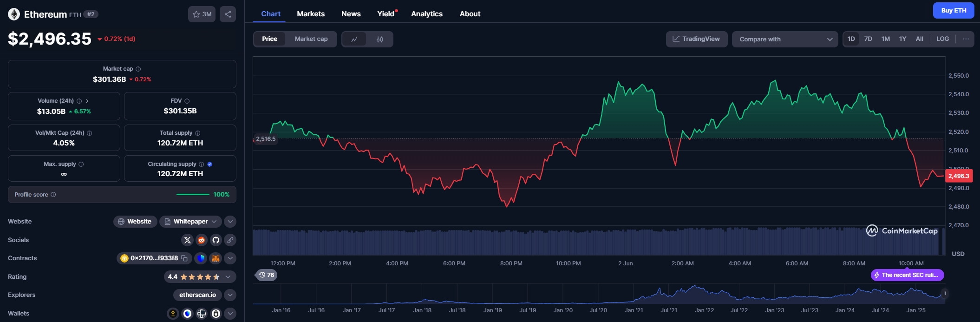
Task: Copy the contract address 0x2170...f933f8
Action: [184, 258]
